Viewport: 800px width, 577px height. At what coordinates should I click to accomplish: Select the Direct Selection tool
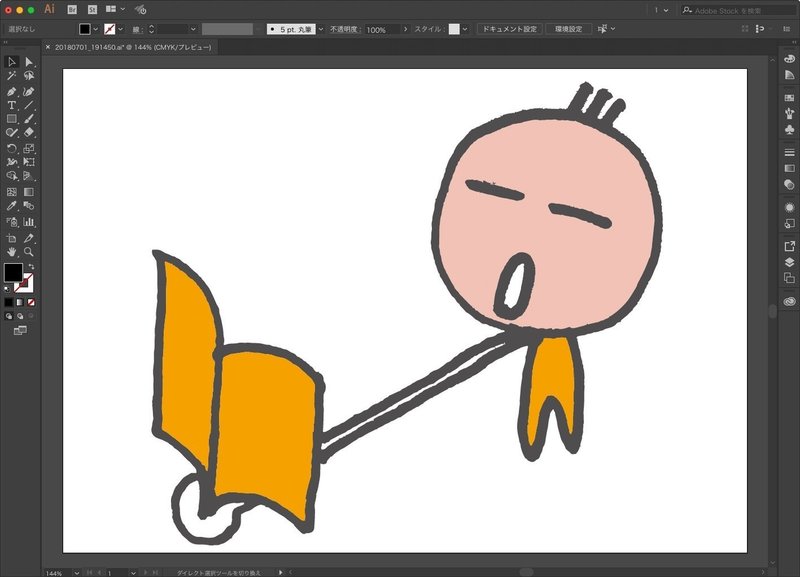coord(29,62)
